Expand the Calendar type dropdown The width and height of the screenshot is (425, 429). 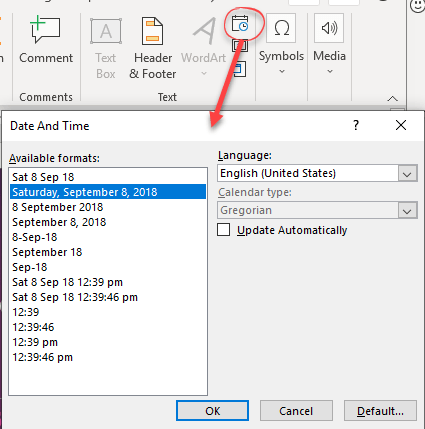(x=407, y=211)
